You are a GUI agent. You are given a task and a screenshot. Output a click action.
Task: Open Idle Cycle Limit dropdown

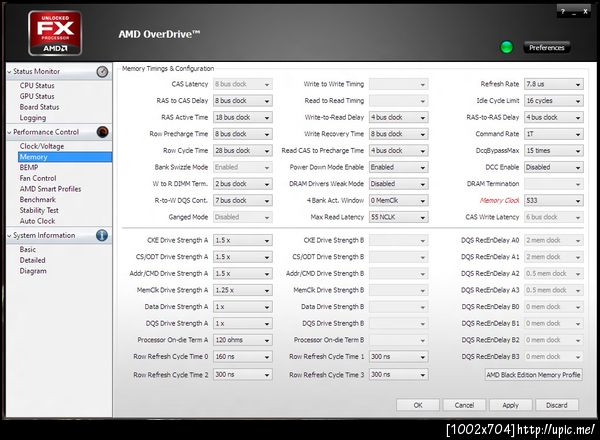click(554, 101)
